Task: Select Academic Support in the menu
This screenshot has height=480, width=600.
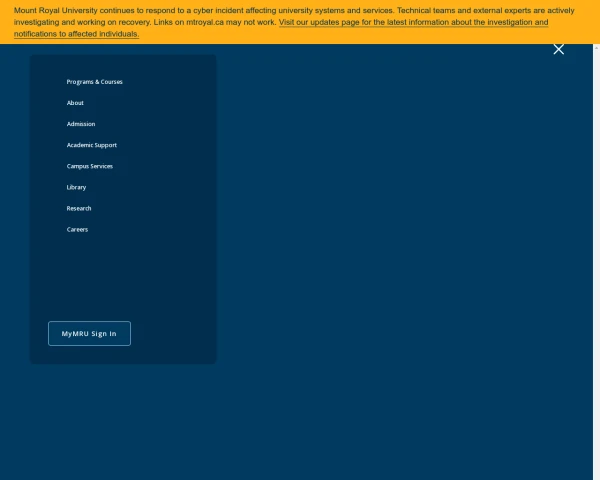Action: click(x=91, y=145)
